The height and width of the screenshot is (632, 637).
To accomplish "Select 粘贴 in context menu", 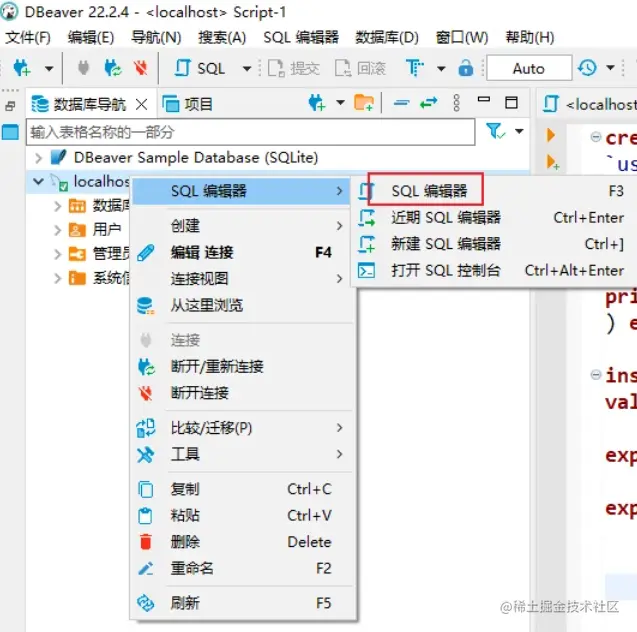I will pyautogui.click(x=243, y=515).
